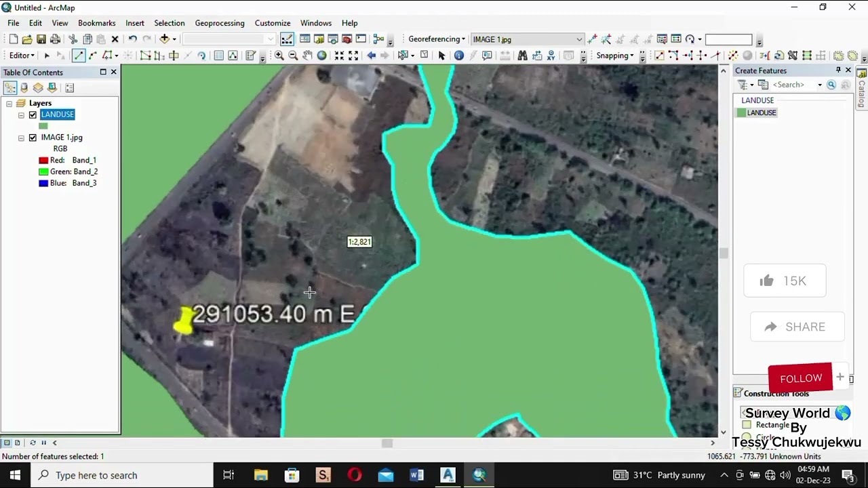Open the Geoprocessing menu
868x488 pixels.
[220, 23]
